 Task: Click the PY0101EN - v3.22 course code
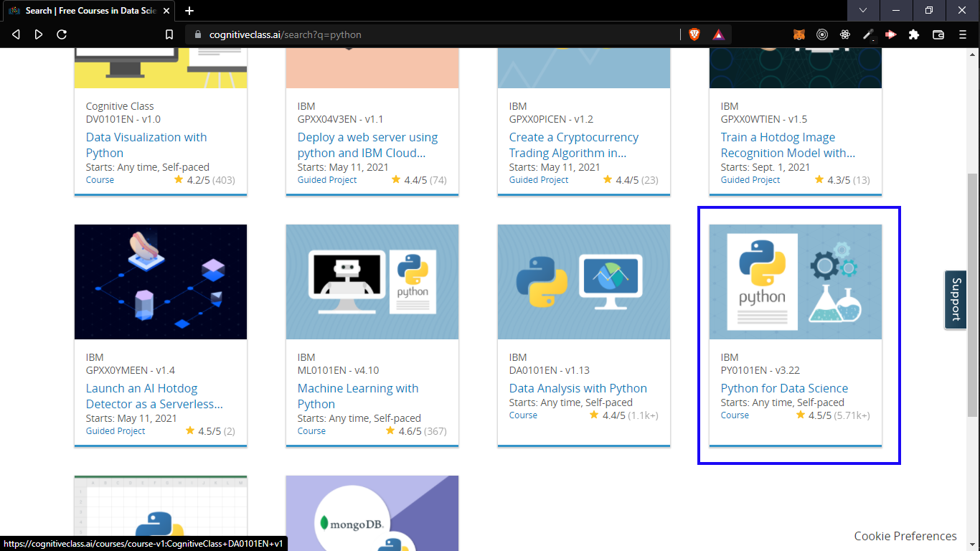tap(760, 370)
